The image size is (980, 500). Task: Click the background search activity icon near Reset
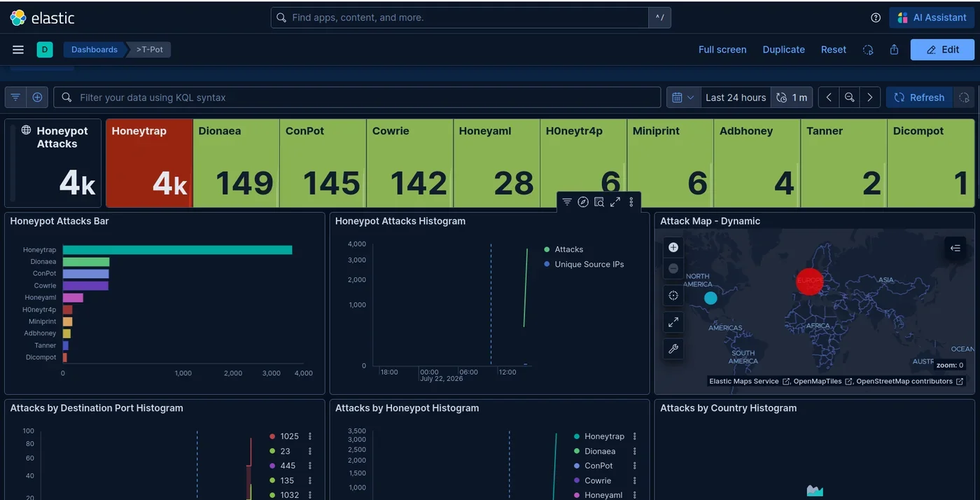(x=868, y=50)
